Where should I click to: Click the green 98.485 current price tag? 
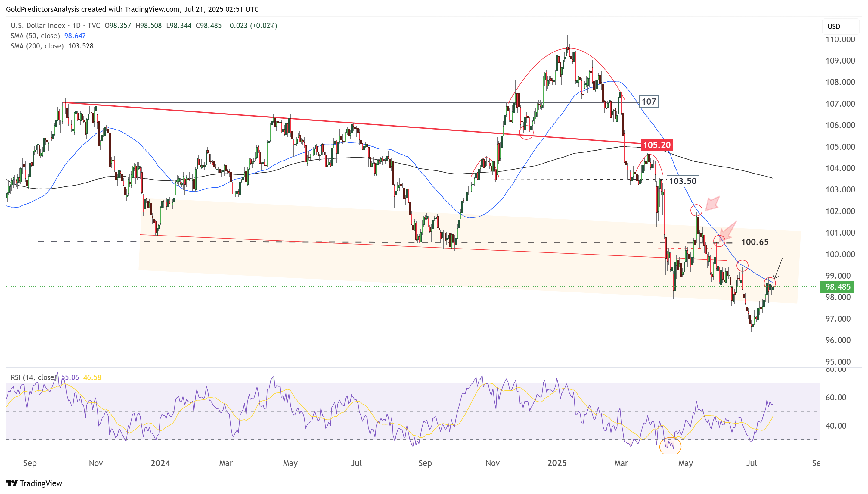(837, 287)
